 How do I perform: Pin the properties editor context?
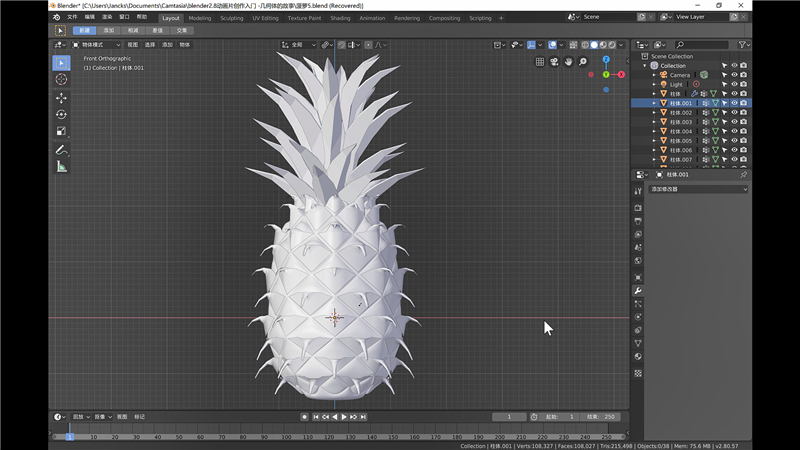pos(743,174)
